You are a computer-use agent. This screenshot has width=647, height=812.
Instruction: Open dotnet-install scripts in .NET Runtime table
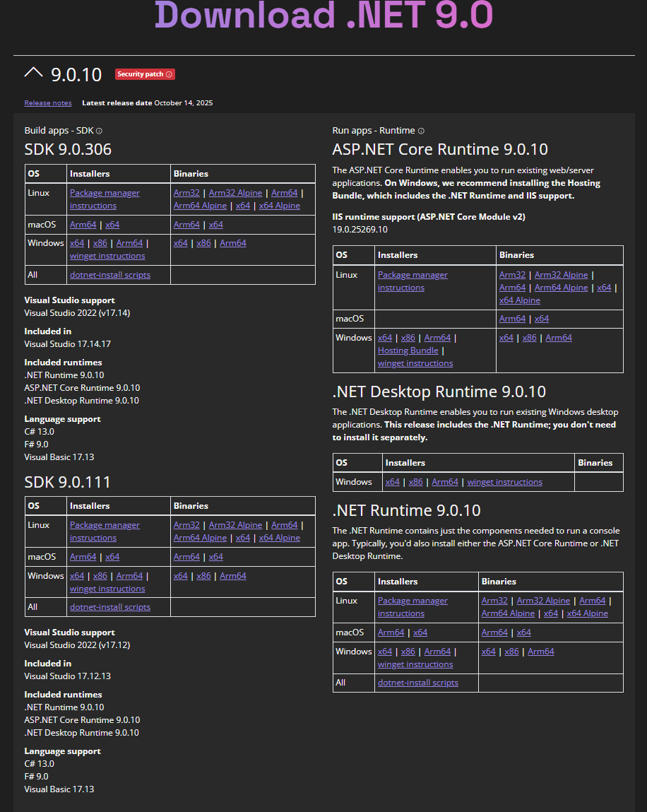(x=417, y=682)
